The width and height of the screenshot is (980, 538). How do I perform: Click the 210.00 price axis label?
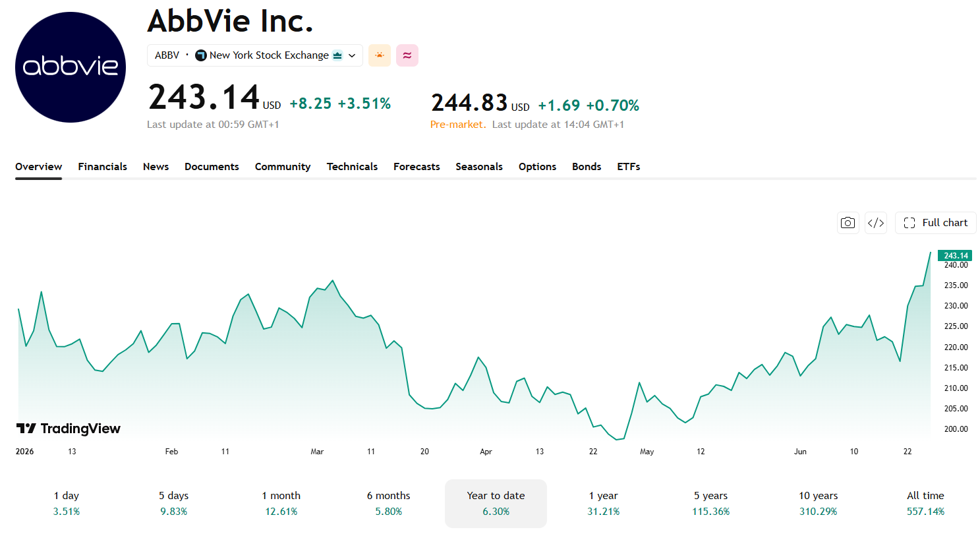(x=956, y=388)
